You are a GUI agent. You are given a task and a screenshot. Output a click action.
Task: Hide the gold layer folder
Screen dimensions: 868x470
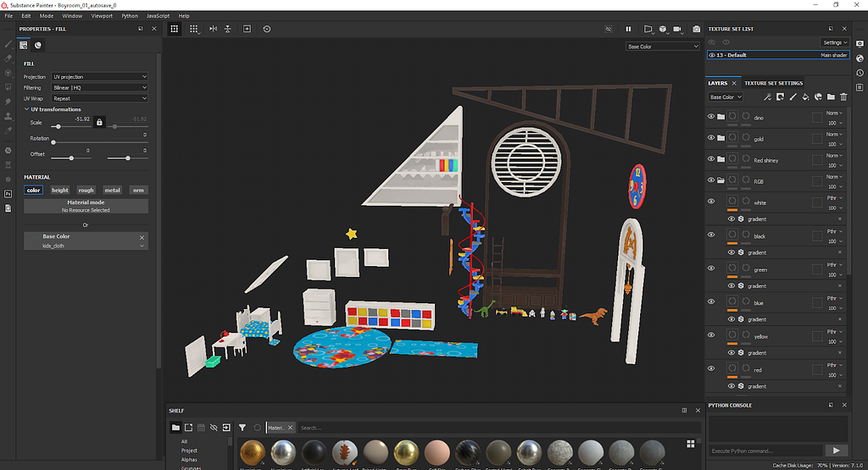[711, 138]
